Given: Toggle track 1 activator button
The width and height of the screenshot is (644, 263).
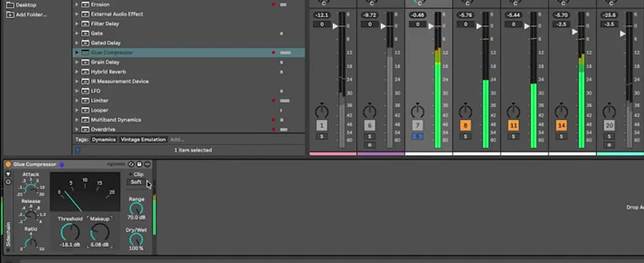Looking at the screenshot, I should (322, 125).
